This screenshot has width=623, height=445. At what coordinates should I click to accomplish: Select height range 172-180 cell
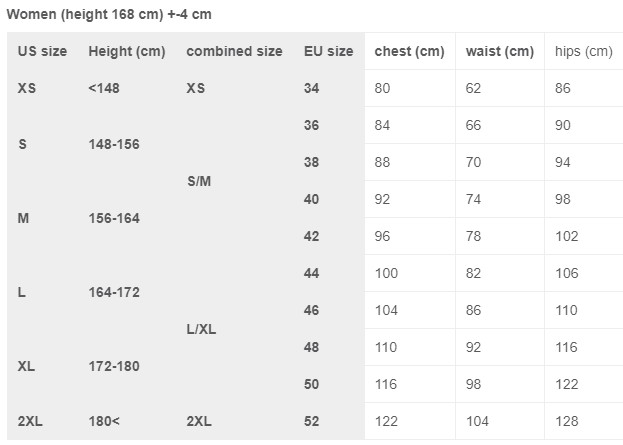click(x=114, y=366)
